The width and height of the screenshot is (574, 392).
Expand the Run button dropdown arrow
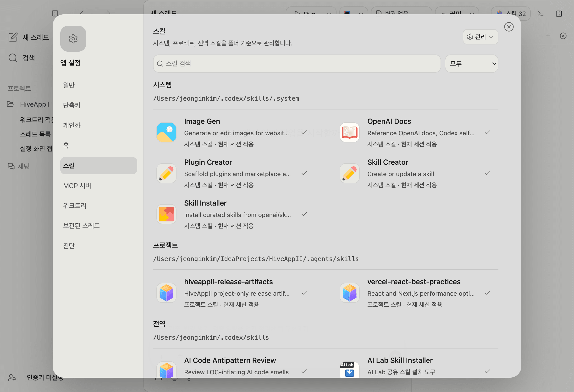pyautogui.click(x=329, y=14)
